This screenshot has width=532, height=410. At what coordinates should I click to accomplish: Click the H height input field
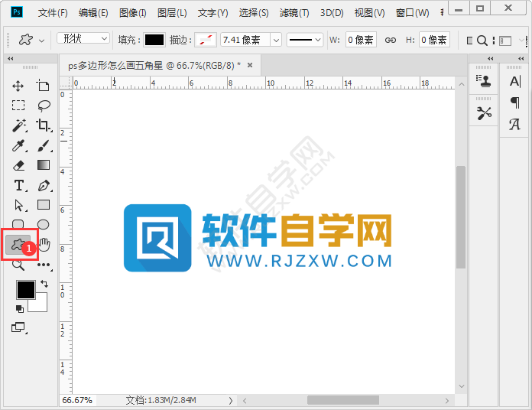pos(434,40)
